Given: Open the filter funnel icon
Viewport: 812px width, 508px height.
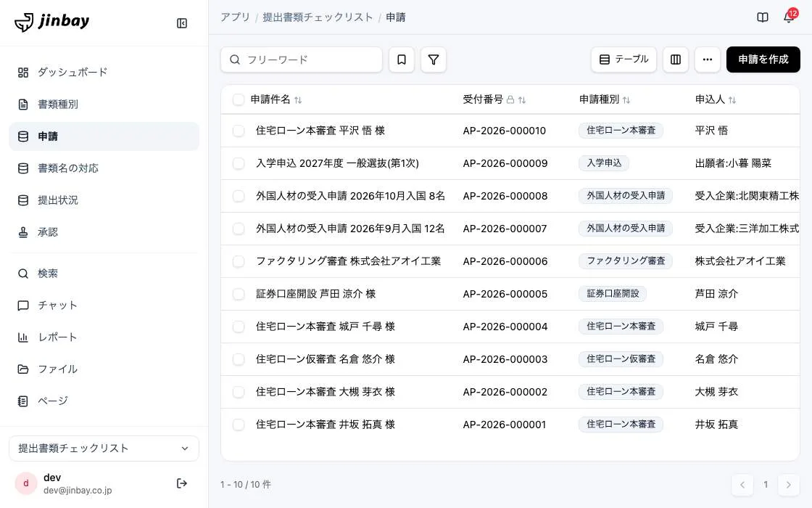Looking at the screenshot, I should click(x=434, y=60).
